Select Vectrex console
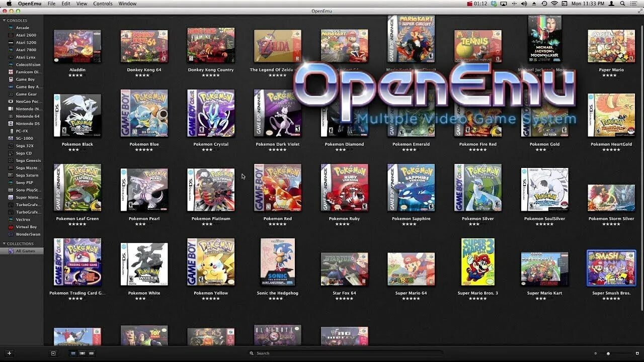Image resolution: width=644 pixels, height=362 pixels. [x=22, y=220]
